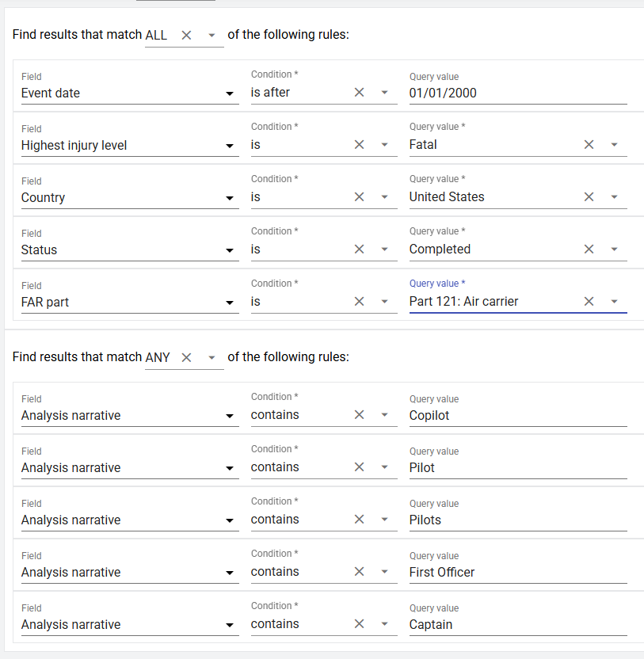Viewport: 644px width, 659px height.
Task: Expand the Highest injury level field dropdown
Action: click(x=230, y=146)
